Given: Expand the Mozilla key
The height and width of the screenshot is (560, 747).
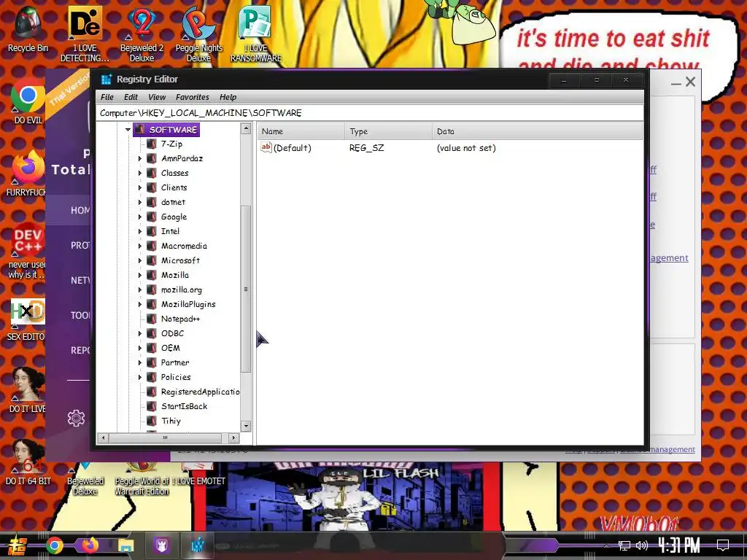Looking at the screenshot, I should (140, 275).
